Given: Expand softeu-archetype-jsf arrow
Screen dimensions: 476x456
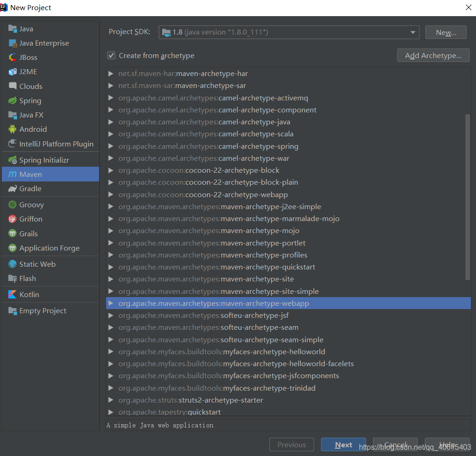Looking at the screenshot, I should [x=111, y=316].
